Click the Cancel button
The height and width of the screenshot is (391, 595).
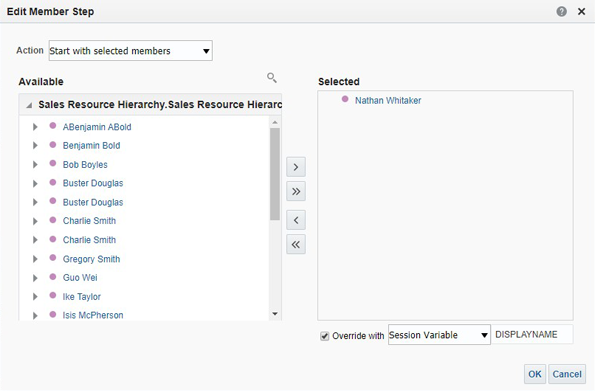point(567,374)
